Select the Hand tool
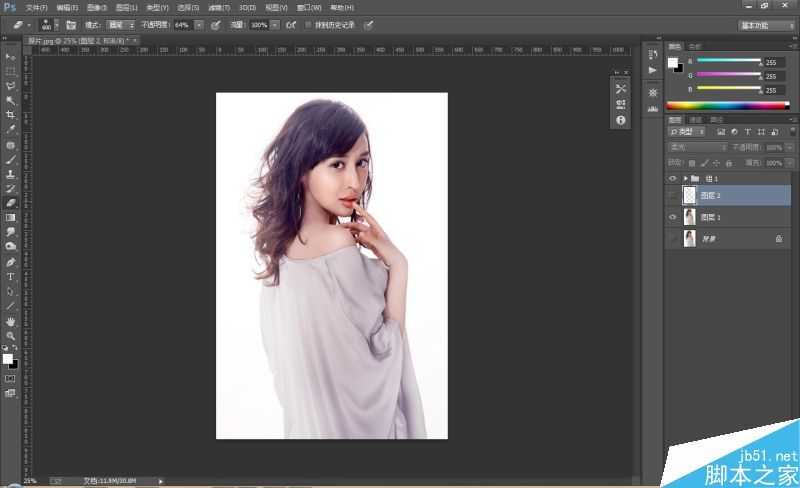Image resolution: width=800 pixels, height=488 pixels. point(11,321)
